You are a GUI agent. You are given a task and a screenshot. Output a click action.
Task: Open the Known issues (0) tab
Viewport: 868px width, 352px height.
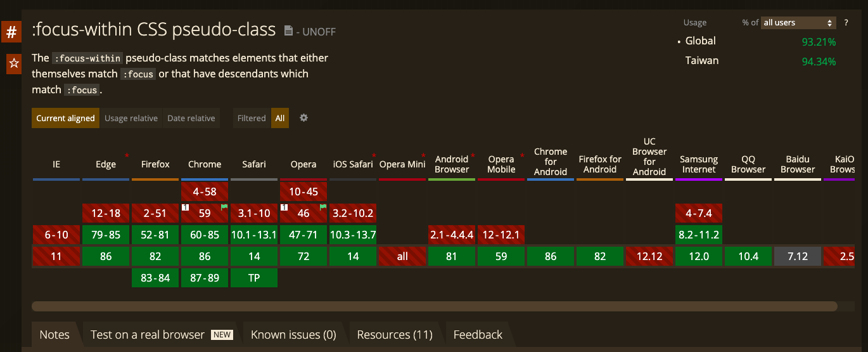pyautogui.click(x=293, y=335)
